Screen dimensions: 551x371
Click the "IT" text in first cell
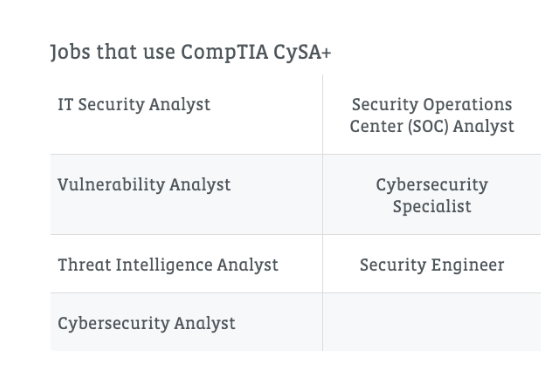65,104
